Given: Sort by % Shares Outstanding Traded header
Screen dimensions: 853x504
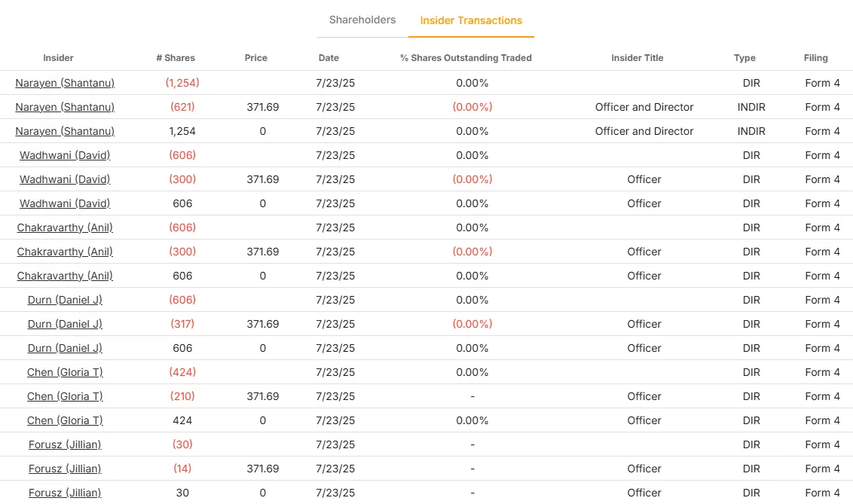Looking at the screenshot, I should pos(466,58).
